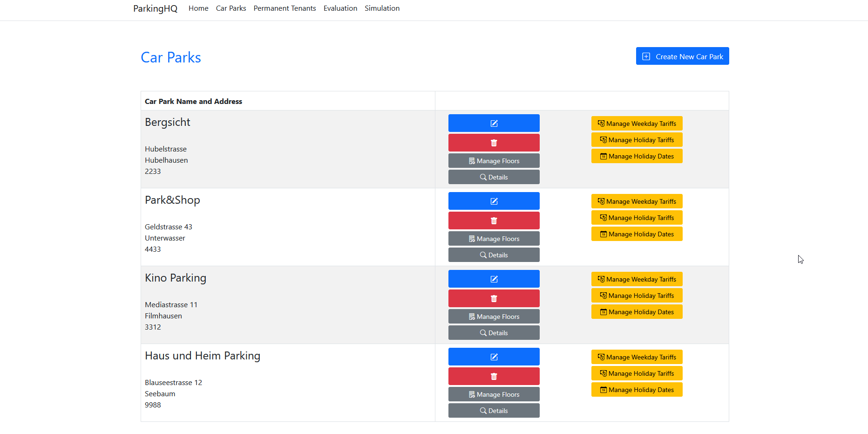Open the Car Parks nav item

(231, 8)
